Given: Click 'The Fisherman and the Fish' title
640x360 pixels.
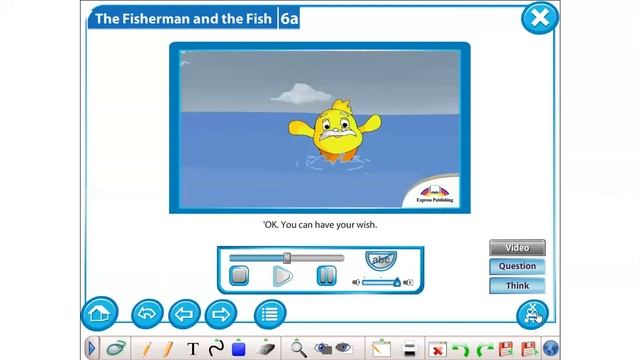Looking at the screenshot, I should click(x=183, y=19).
